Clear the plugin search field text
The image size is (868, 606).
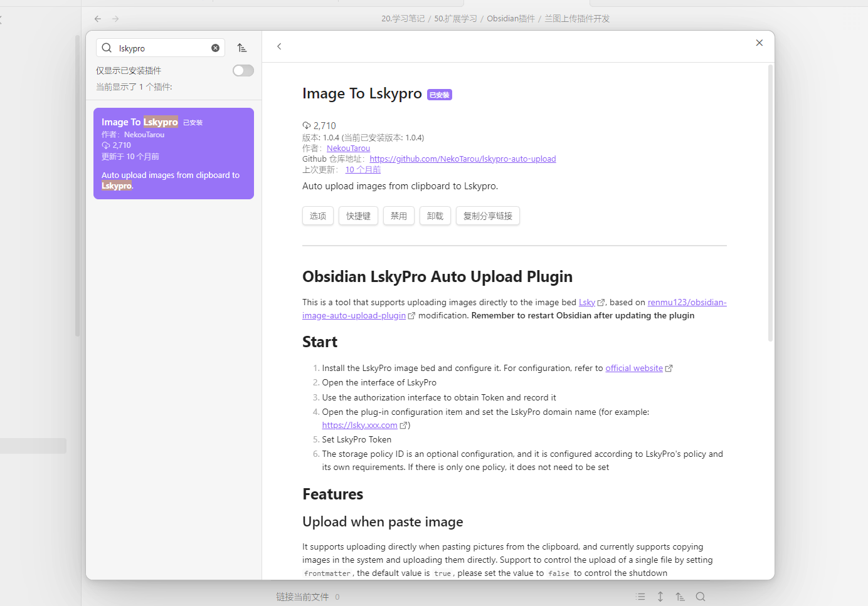pyautogui.click(x=215, y=48)
